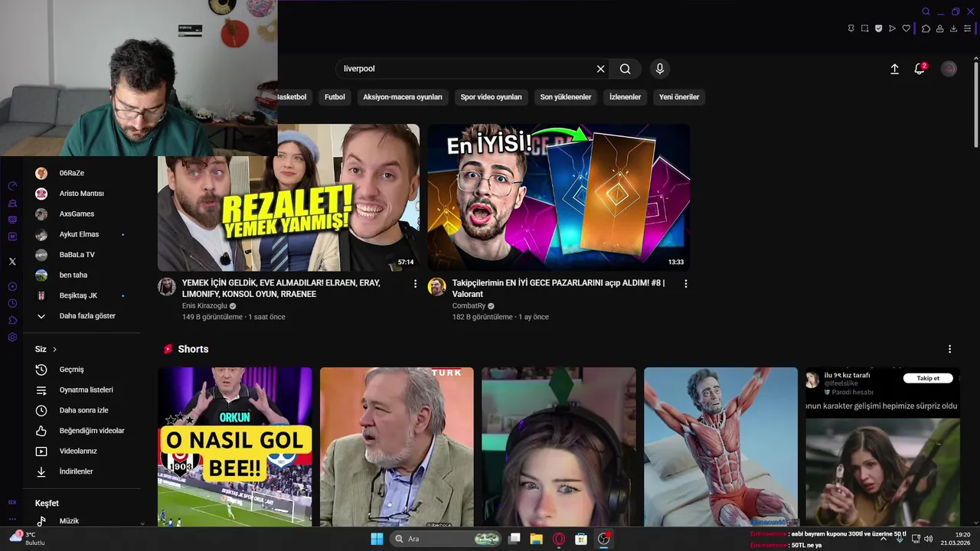Image resolution: width=980 pixels, height=551 pixels.
Task: Open the Aykut Elmas channel
Action: (x=82, y=234)
